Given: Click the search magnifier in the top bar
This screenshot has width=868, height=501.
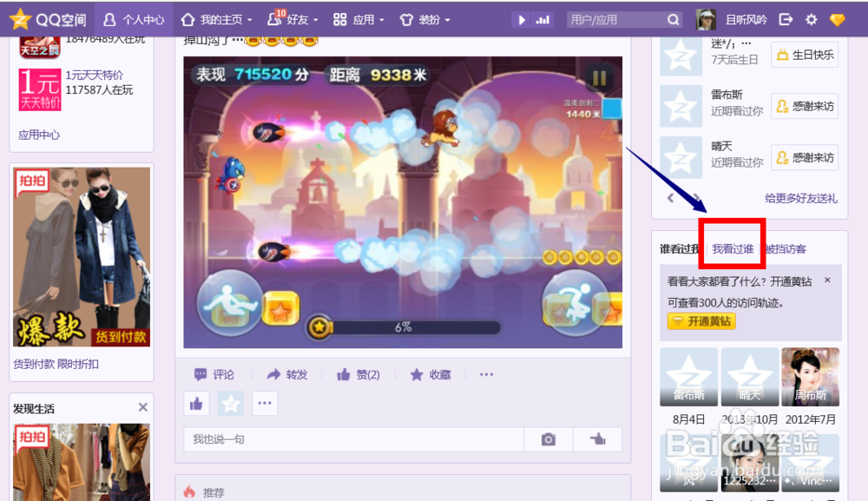Looking at the screenshot, I should 673,19.
